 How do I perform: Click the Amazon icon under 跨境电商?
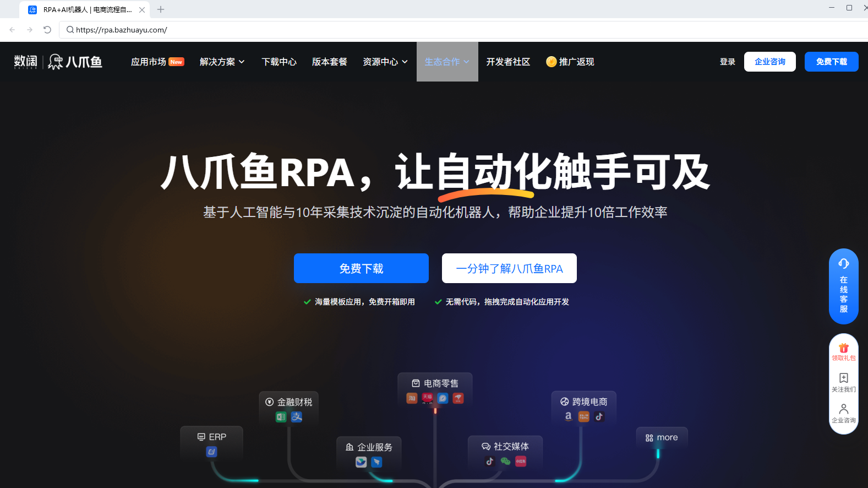point(569,416)
